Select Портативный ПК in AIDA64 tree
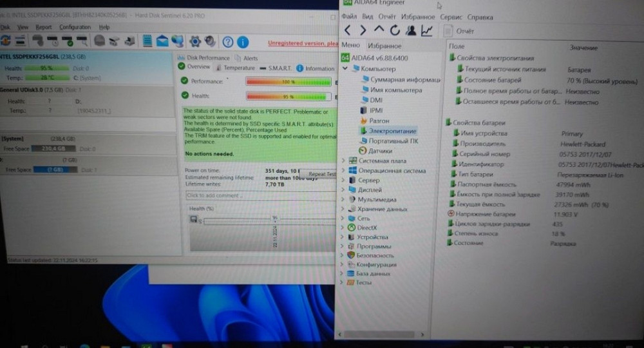 point(390,141)
